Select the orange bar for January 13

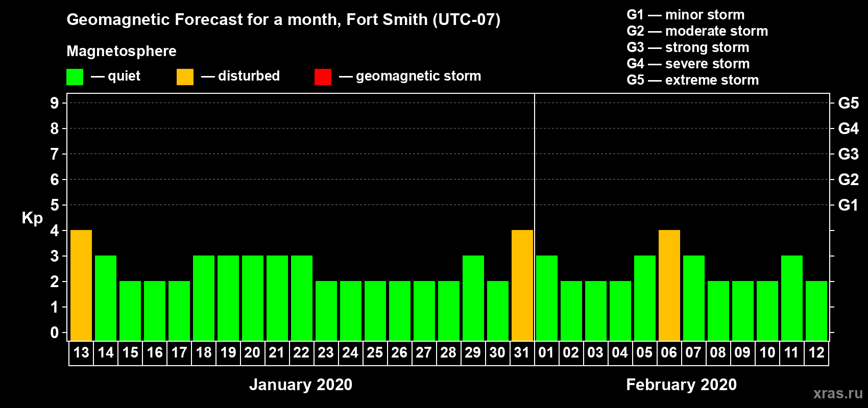tap(81, 286)
